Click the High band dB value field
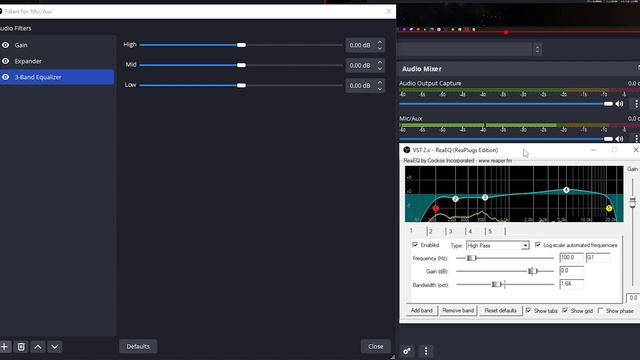The image size is (640, 360). click(360, 45)
